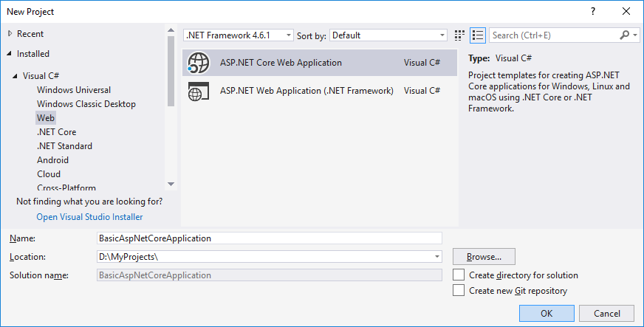Switch to small icons grid view
The image size is (644, 327).
point(460,35)
